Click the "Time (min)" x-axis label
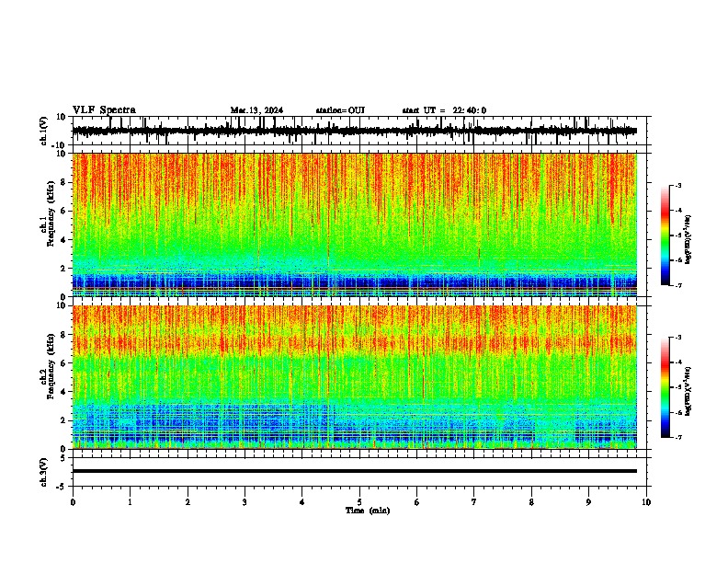The width and height of the screenshot is (728, 563). pos(368,511)
